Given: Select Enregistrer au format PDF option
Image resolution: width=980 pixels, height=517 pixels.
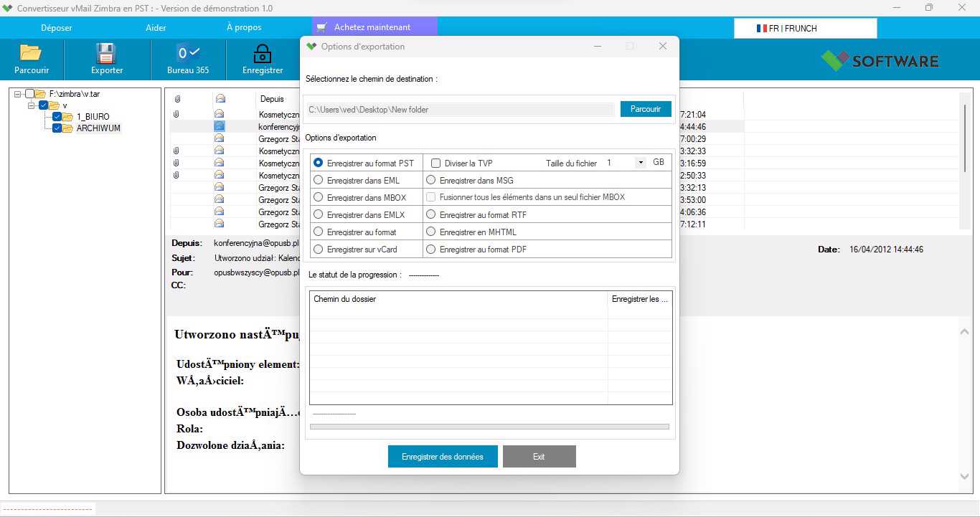Looking at the screenshot, I should tap(431, 250).
